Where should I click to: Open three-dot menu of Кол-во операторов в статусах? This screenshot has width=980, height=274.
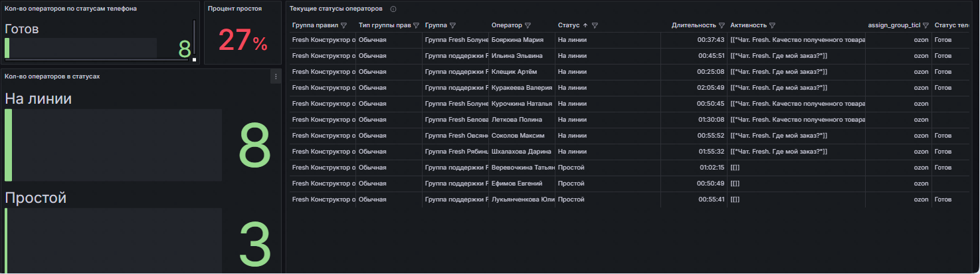pos(275,77)
